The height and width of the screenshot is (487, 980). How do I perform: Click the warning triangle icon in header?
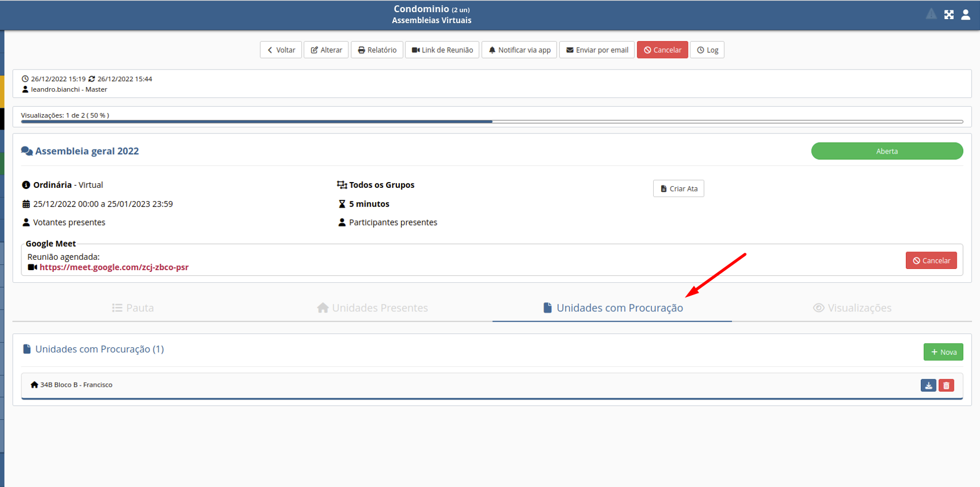[x=931, y=14]
